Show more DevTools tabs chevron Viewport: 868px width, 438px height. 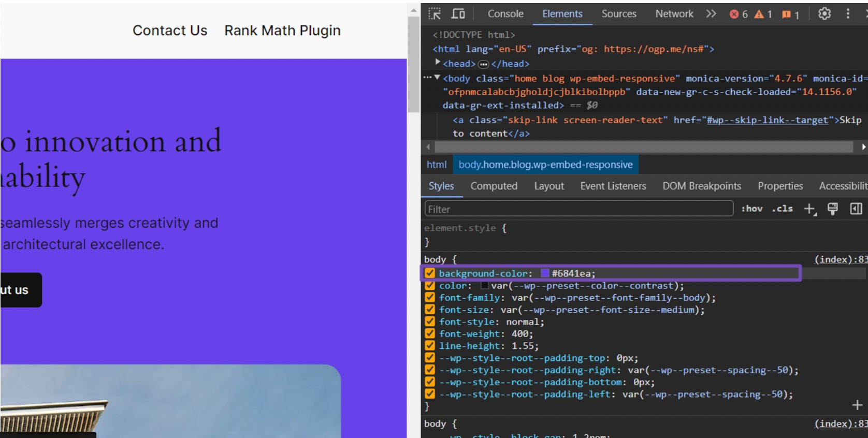click(711, 14)
